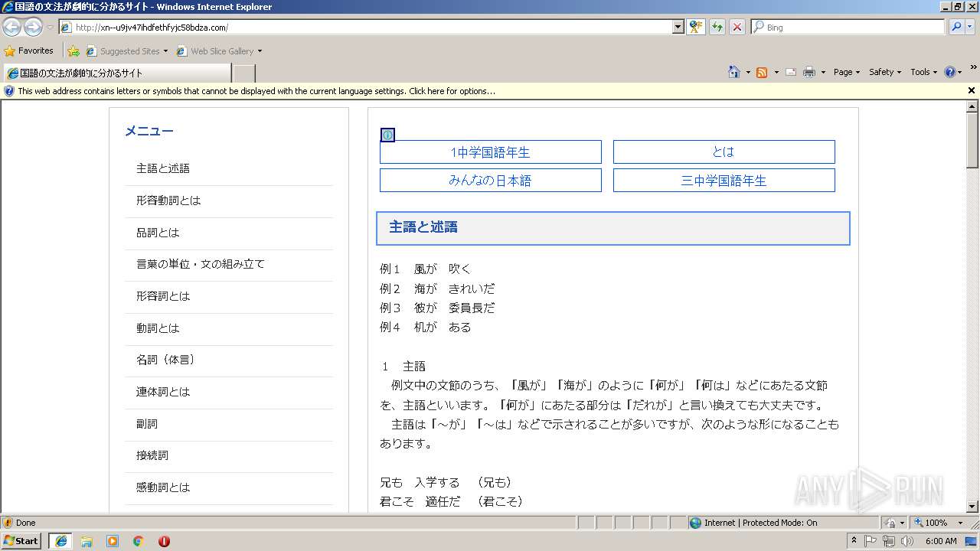
Task: Open the address bar dropdown arrow
Action: [678, 27]
